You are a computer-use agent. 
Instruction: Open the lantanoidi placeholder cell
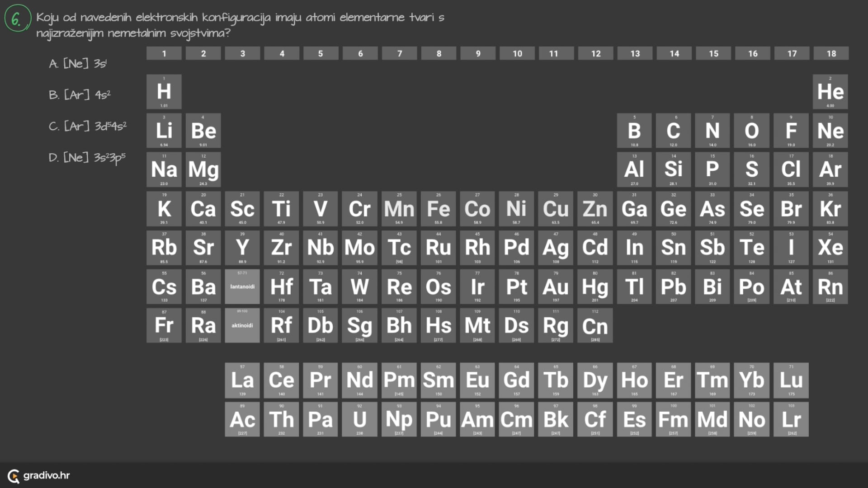point(242,286)
